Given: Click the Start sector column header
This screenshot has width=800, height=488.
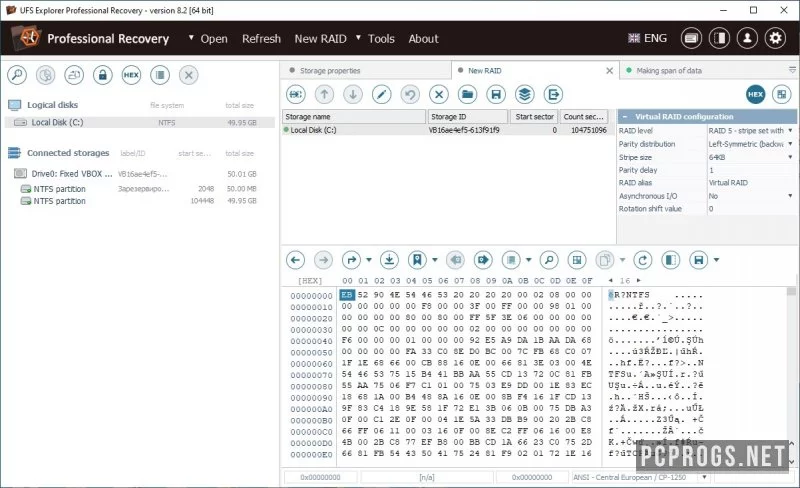Looking at the screenshot, I should [x=534, y=117].
